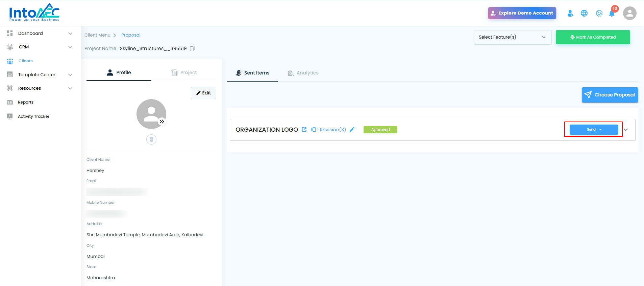
Task: Click Explore Demo Account button
Action: (522, 13)
